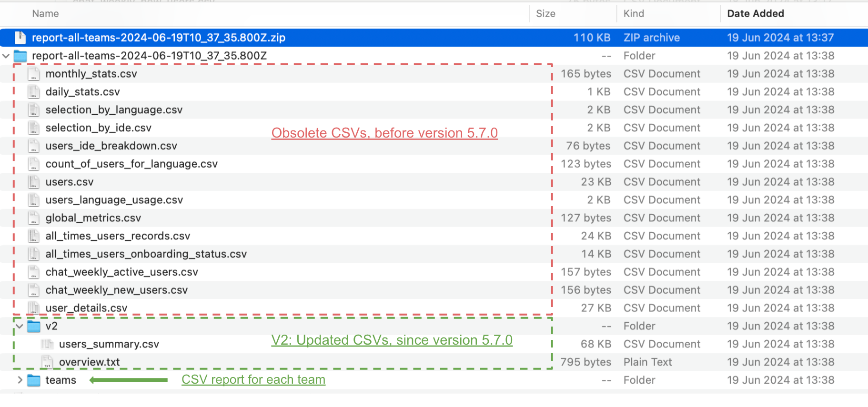Viewport: 868px width, 407px height.
Task: Click the 'CSV report for each team' link
Action: pyautogui.click(x=253, y=380)
